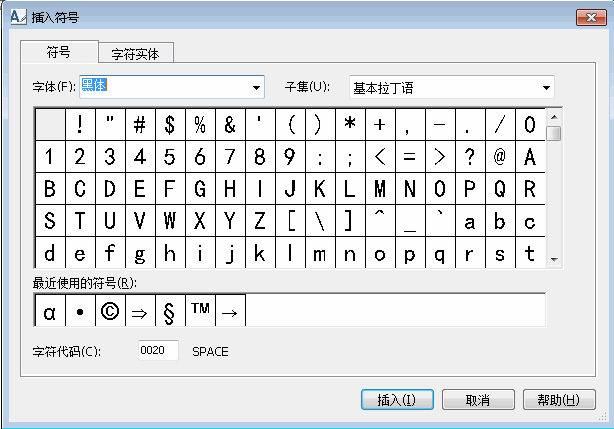Image resolution: width=614 pixels, height=429 pixels.
Task: Select recently used double arrow symbol
Action: coord(140,312)
